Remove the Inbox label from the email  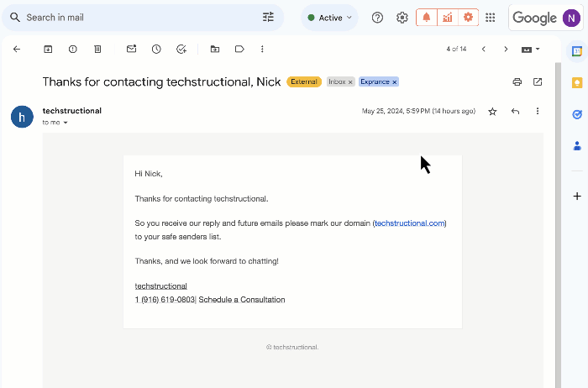tap(350, 82)
